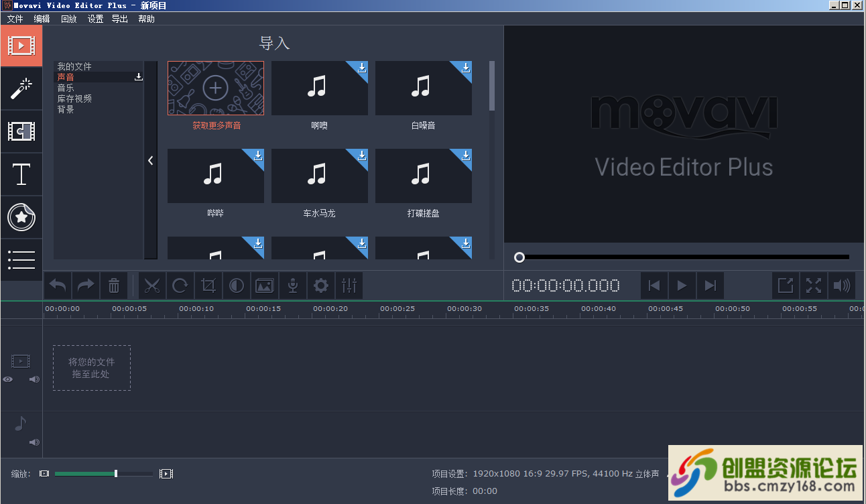The width and height of the screenshot is (866, 504).
Task: Open the image highlight tool icon
Action: 265,286
